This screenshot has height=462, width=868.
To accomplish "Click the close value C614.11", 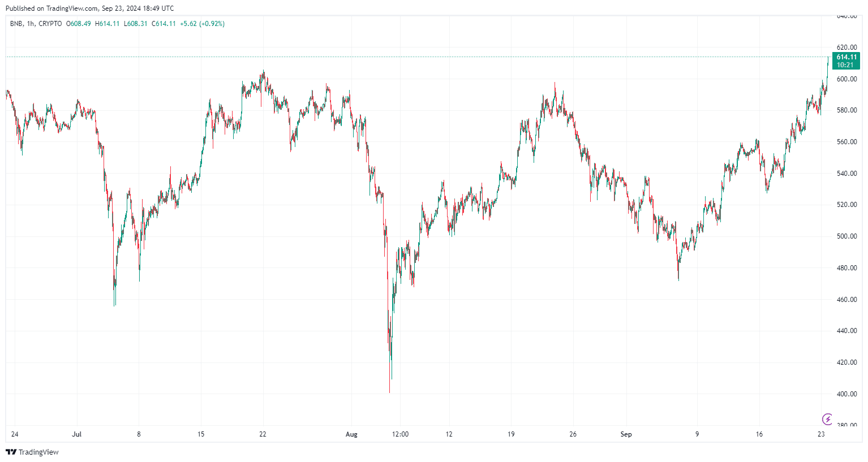I will coord(164,24).
